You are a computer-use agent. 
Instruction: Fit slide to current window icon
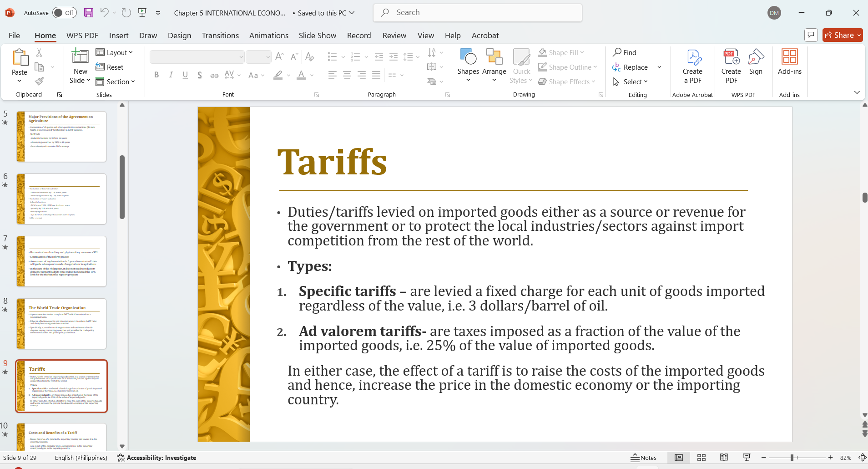click(x=862, y=458)
